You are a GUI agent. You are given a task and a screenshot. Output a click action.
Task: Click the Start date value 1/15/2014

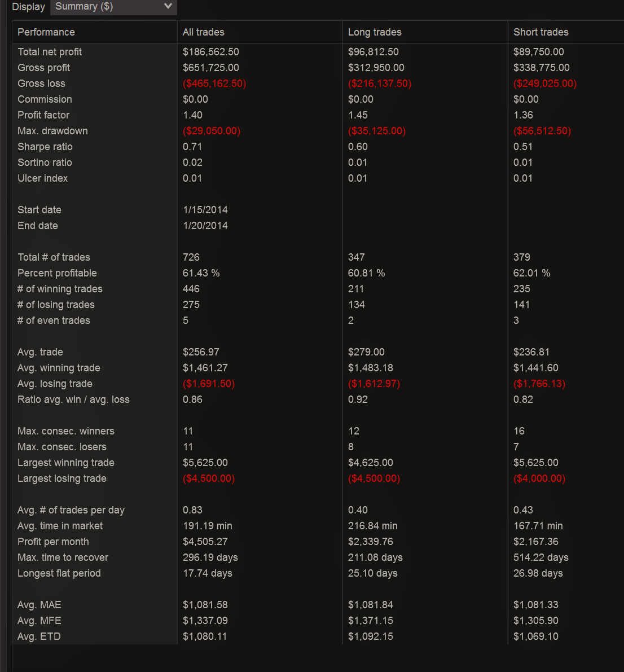(x=205, y=210)
